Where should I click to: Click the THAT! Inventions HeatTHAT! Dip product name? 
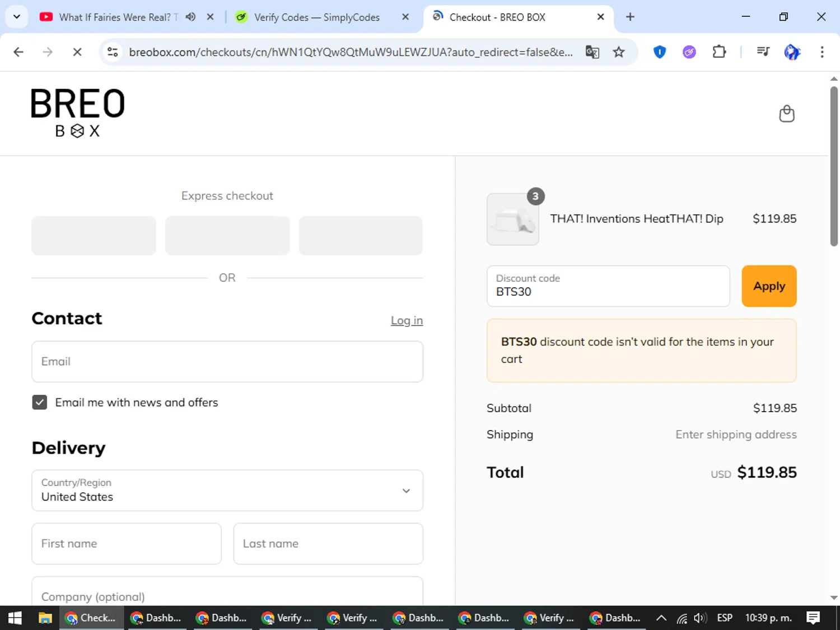pyautogui.click(x=637, y=219)
